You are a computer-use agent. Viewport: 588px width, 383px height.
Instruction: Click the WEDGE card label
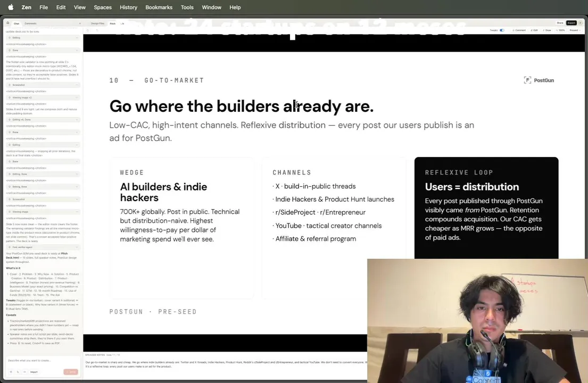pos(132,172)
